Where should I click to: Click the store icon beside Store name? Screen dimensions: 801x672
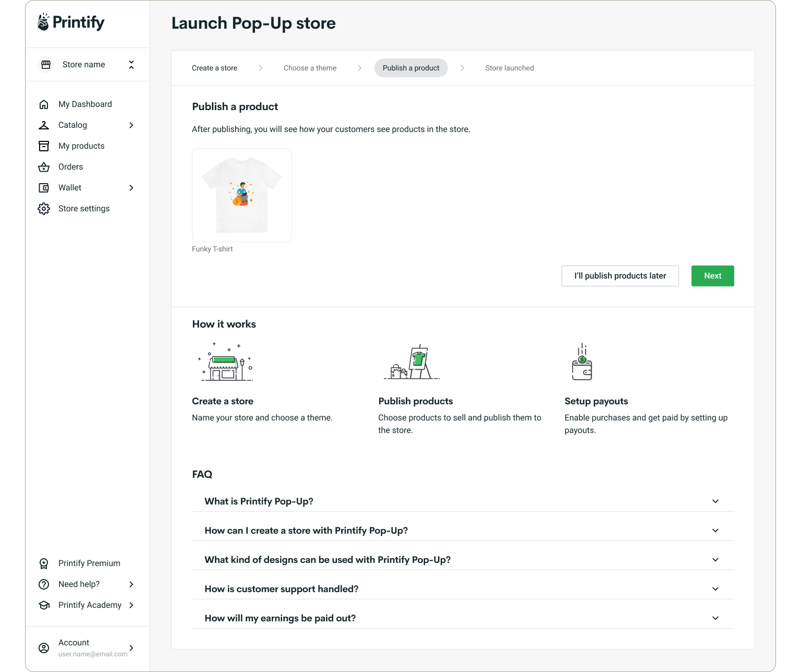46,64
